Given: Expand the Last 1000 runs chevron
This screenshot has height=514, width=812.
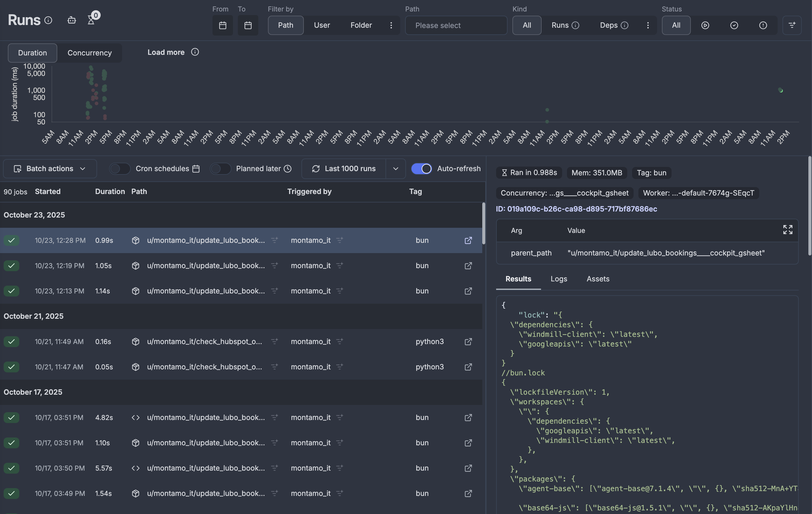Looking at the screenshot, I should [x=395, y=168].
